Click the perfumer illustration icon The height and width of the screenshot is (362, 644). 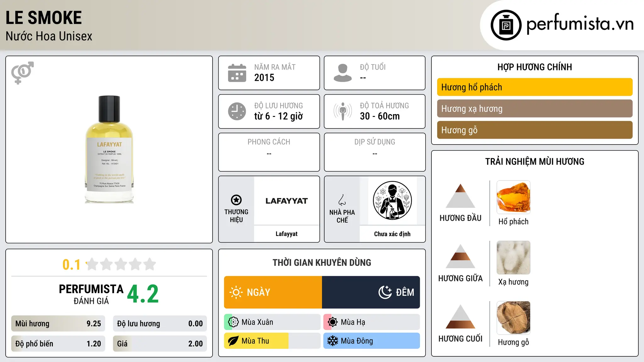coord(392,200)
